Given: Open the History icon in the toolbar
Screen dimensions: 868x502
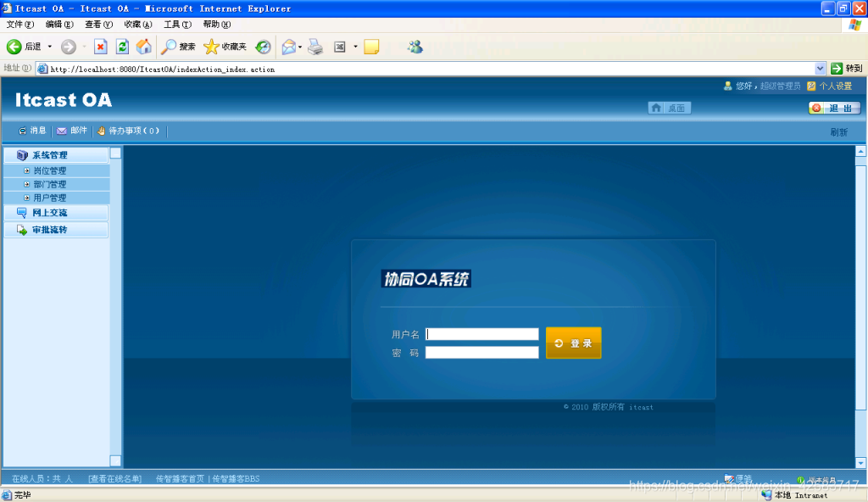Looking at the screenshot, I should 263,47.
